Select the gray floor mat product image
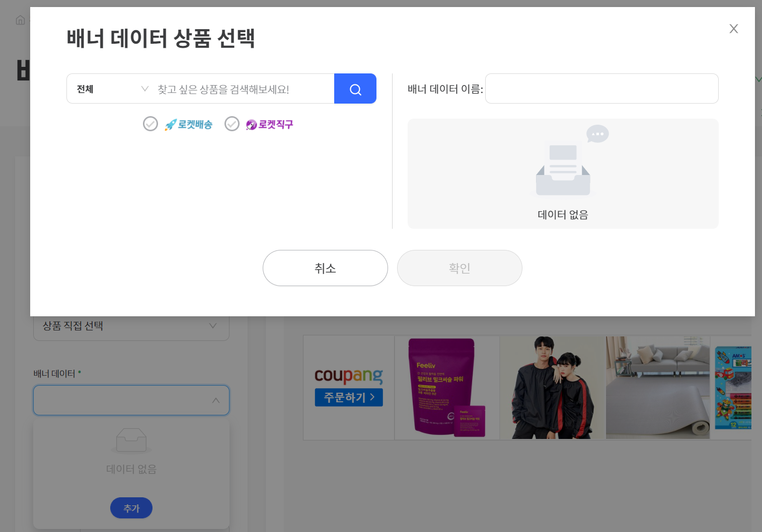The height and width of the screenshot is (532, 762). (x=657, y=387)
